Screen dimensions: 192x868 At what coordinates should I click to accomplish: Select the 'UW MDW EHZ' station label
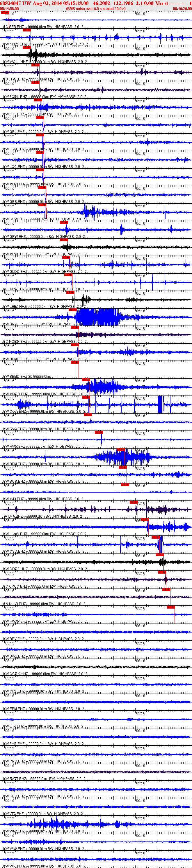point(15,184)
